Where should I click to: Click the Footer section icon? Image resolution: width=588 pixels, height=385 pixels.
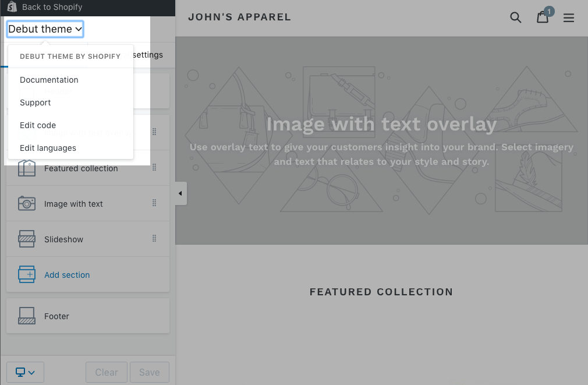[27, 316]
